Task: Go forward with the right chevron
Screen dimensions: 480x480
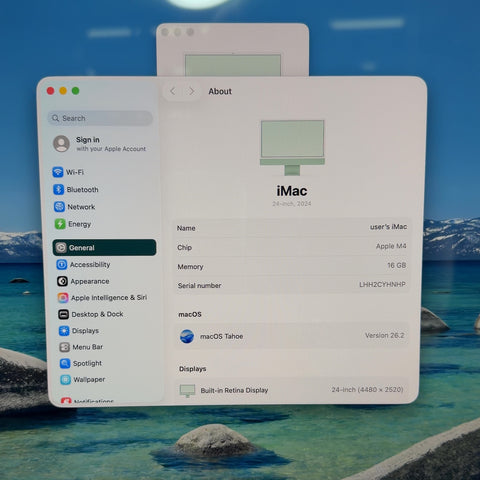Action: tap(191, 91)
